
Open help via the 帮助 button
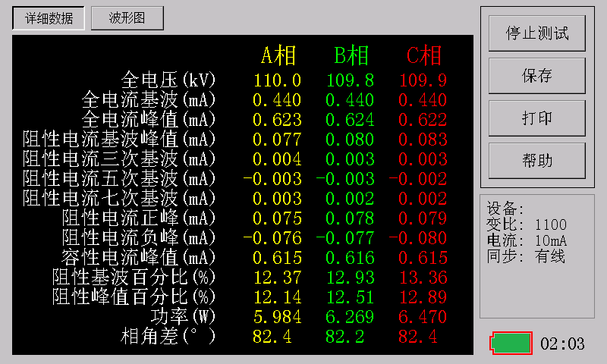click(537, 161)
